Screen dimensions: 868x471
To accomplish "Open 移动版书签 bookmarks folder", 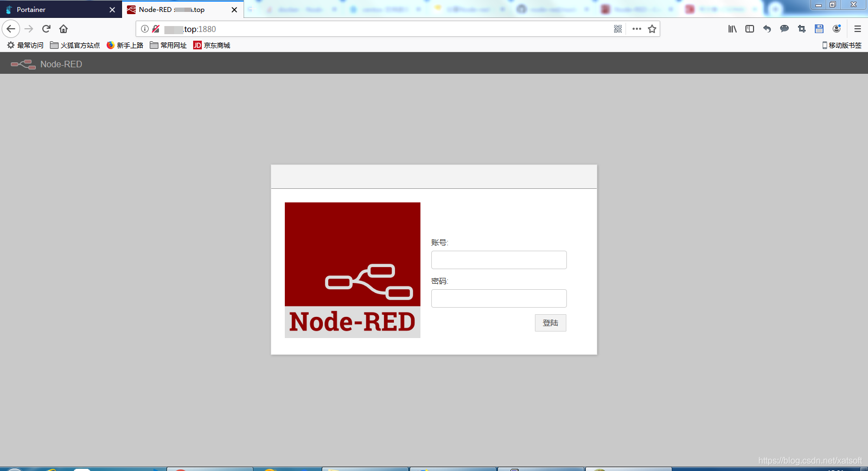I will point(842,45).
